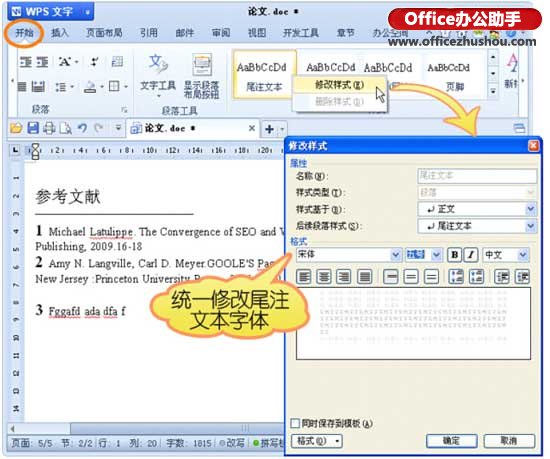Viewport: 550px width, 459px height.
Task: Open the 格式 dropdown button
Action: (x=317, y=441)
